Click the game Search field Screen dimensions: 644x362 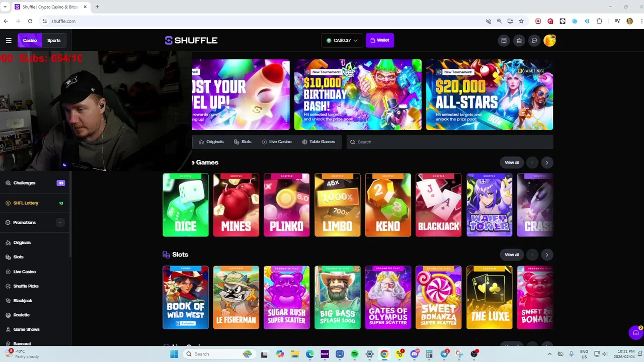point(449,142)
